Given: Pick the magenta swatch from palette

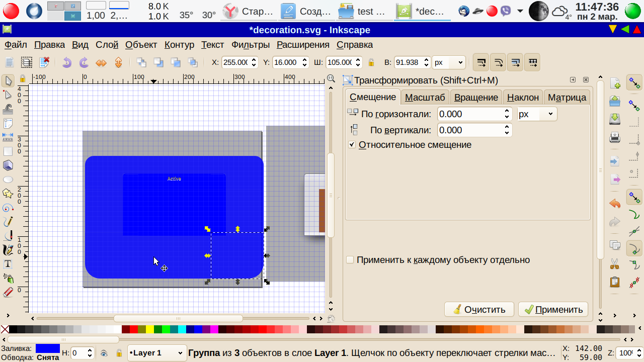Looking at the screenshot, I should pos(214,330).
